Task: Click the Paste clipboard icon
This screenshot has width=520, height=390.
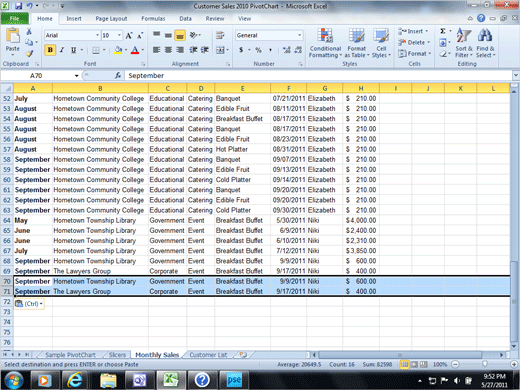Action: click(x=13, y=36)
